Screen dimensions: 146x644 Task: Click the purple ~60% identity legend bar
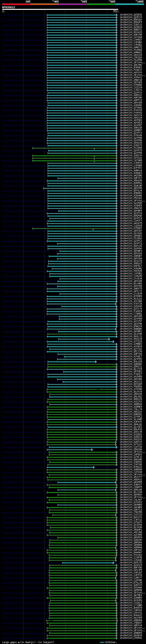click(73, 4)
